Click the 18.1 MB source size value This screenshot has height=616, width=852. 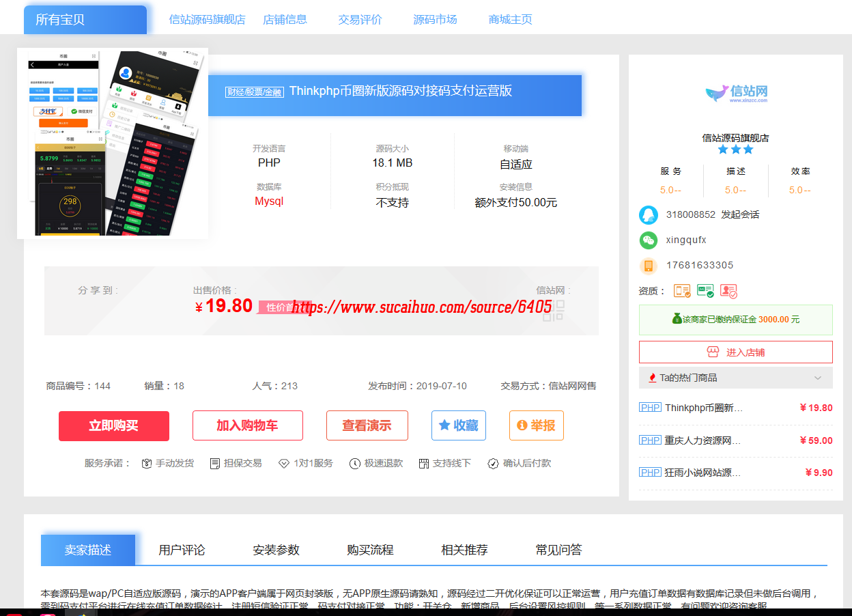393,163
